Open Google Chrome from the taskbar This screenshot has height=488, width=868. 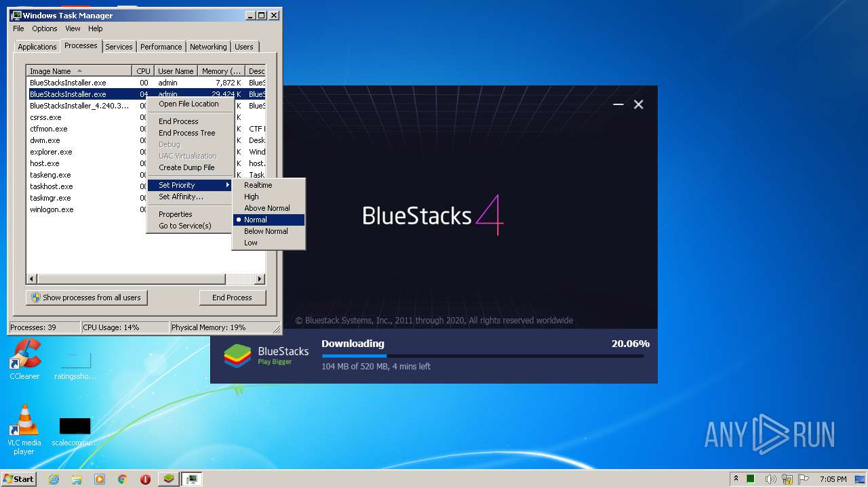click(x=122, y=479)
